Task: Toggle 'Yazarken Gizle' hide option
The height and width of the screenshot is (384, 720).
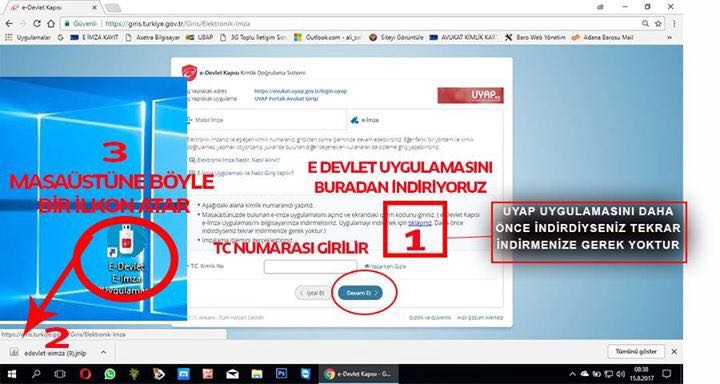Action: 385,266
